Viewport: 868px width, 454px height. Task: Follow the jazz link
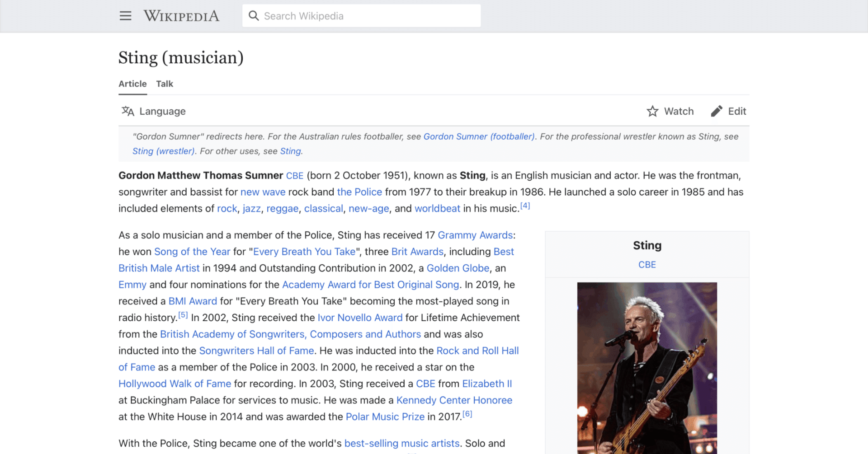[251, 209]
